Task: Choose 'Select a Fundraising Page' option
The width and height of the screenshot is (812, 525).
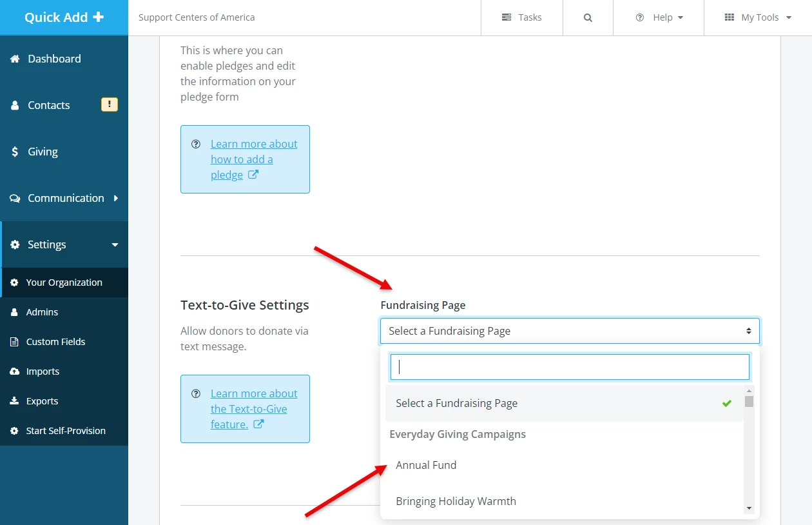Action: coord(565,403)
